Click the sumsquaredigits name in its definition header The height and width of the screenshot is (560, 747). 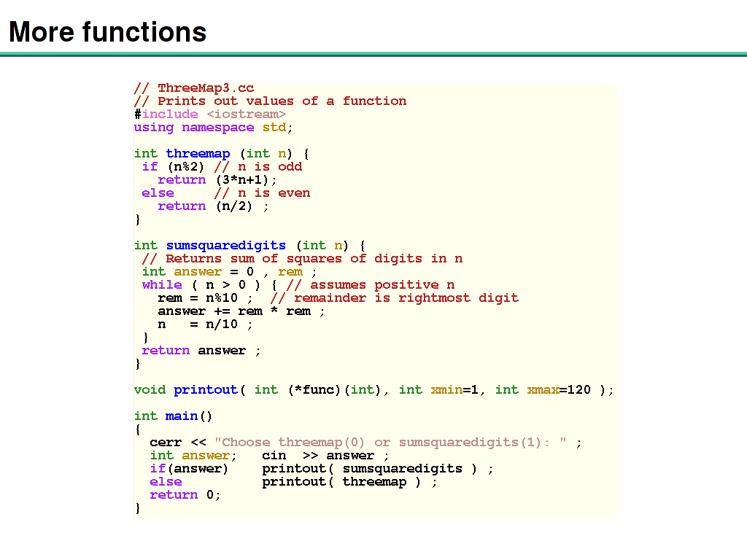click(x=226, y=246)
